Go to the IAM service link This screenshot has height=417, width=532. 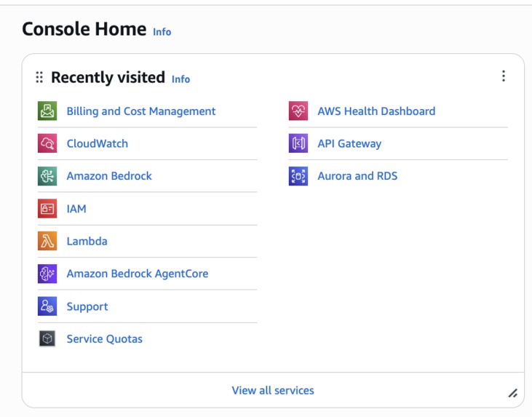tap(76, 209)
